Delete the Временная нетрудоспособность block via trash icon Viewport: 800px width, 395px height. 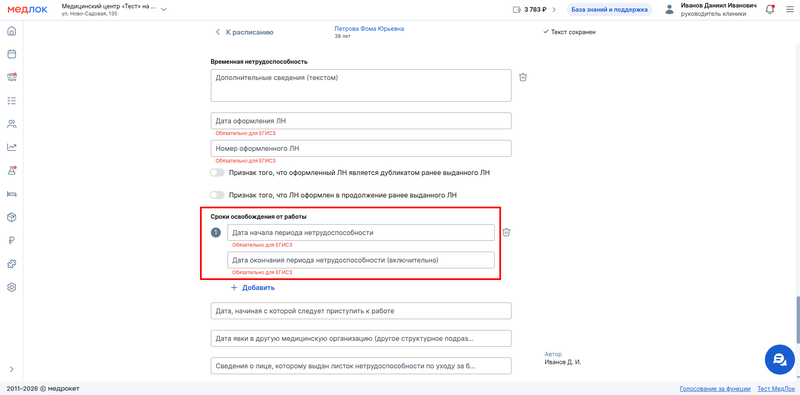(522, 78)
